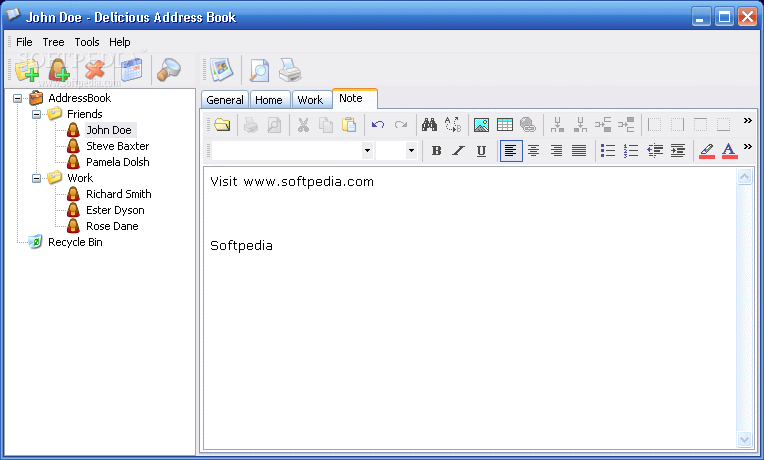This screenshot has width=764, height=460.
Task: Click the main toolbar printer icon
Action: [x=290, y=70]
